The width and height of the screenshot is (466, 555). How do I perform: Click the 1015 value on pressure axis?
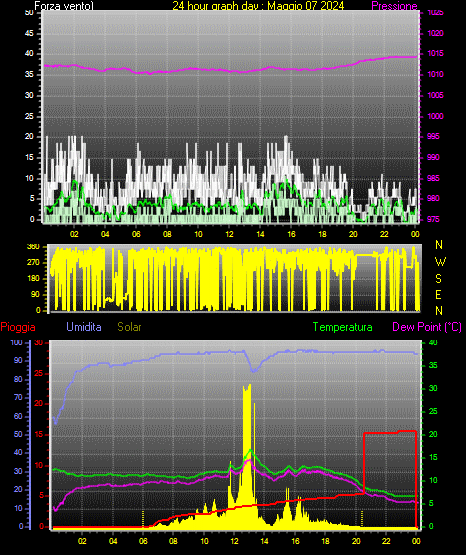[x=435, y=53]
